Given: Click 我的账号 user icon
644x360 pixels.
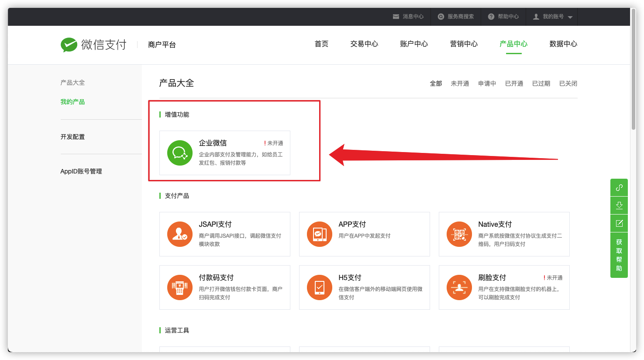Looking at the screenshot, I should [536, 17].
